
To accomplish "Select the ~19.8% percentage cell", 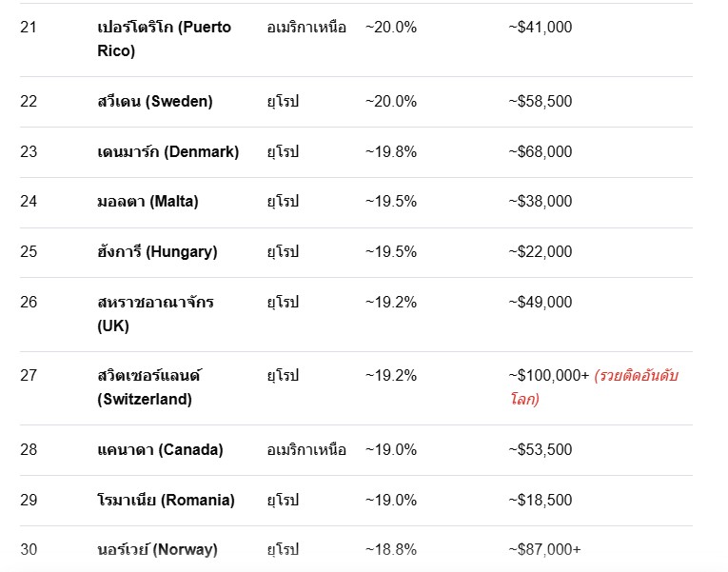I will click(391, 152).
